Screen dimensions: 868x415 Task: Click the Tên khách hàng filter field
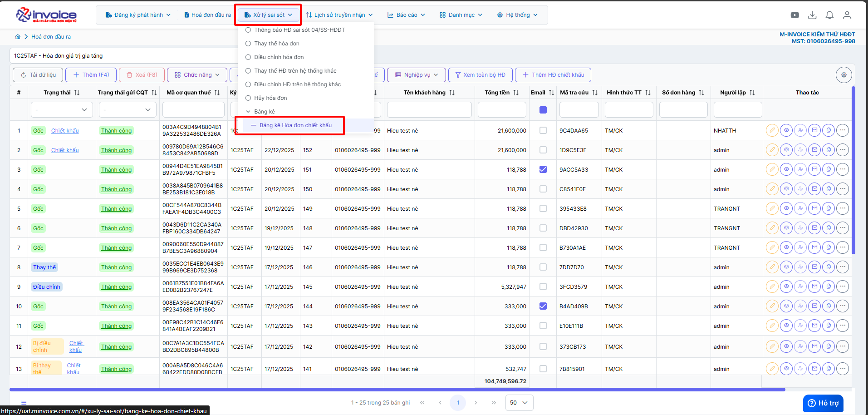point(429,110)
